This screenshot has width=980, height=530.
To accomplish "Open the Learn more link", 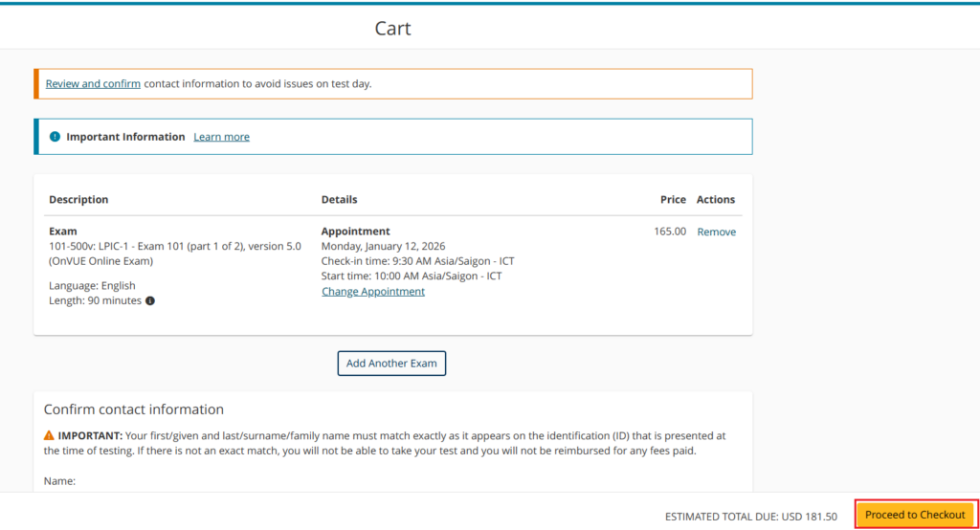I will (221, 137).
